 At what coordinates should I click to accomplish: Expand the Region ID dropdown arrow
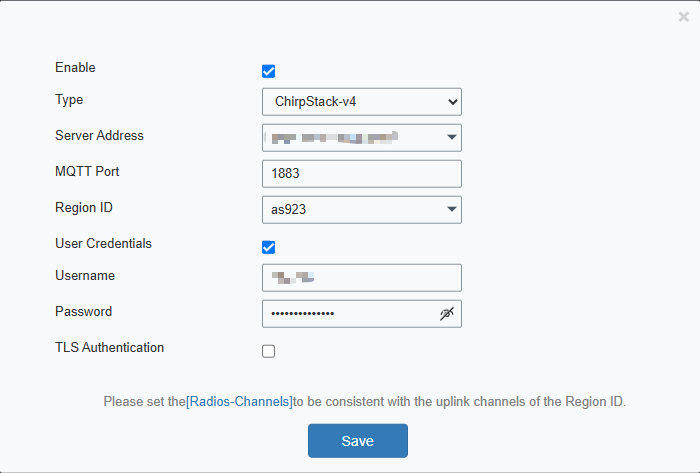pyautogui.click(x=451, y=209)
